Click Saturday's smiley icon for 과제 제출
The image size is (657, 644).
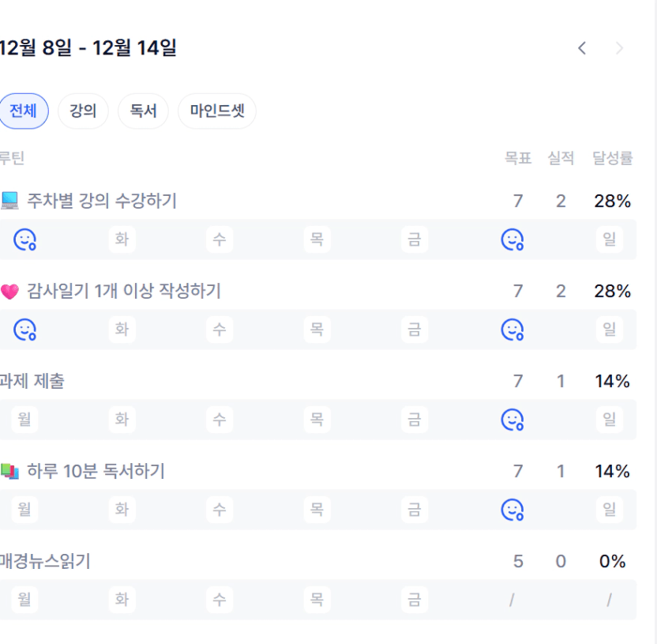[x=512, y=420]
